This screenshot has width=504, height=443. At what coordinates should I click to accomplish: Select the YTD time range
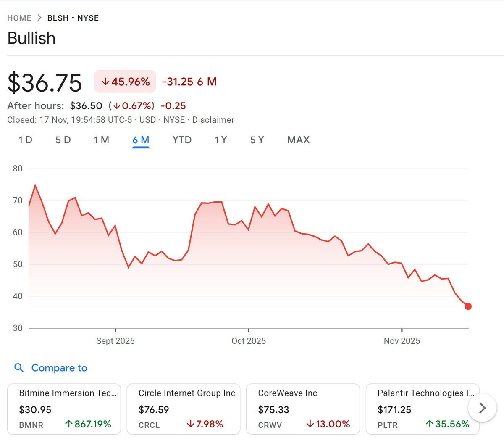tap(182, 140)
